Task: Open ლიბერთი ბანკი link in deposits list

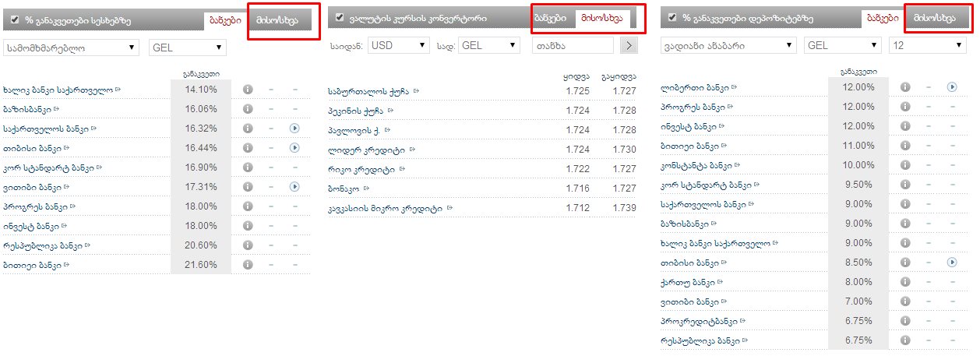Action: click(x=693, y=86)
